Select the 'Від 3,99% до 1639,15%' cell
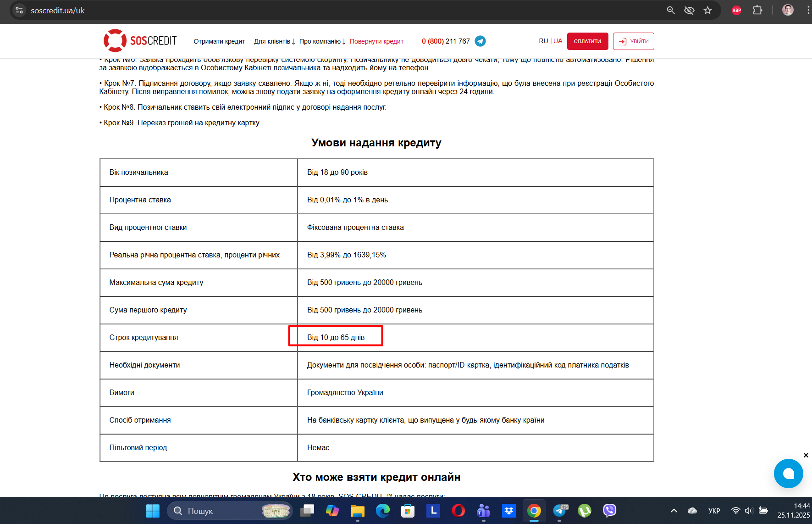The image size is (812, 524). point(475,255)
